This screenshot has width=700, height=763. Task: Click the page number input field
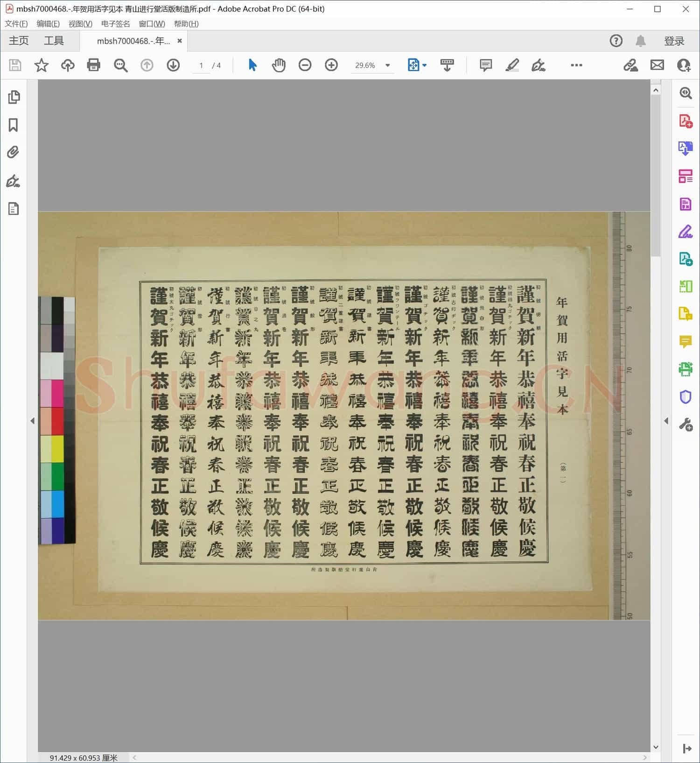tap(201, 65)
